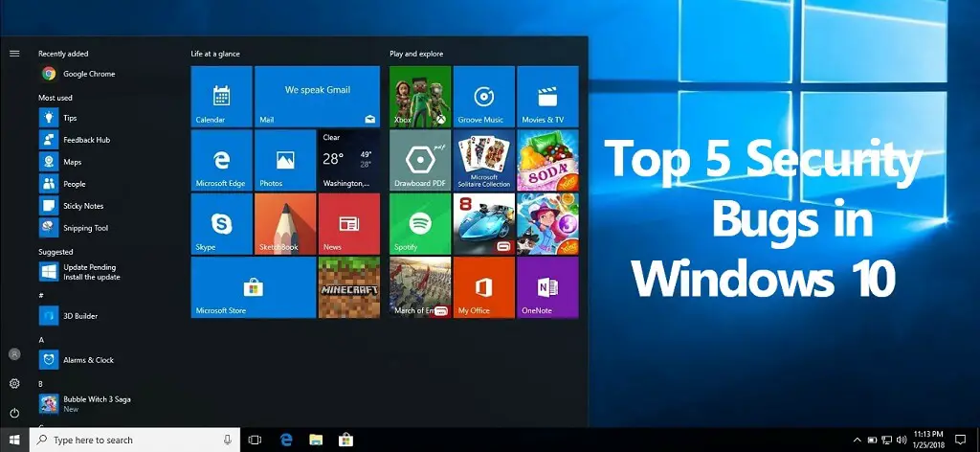Activate the microphone in search box

click(228, 441)
